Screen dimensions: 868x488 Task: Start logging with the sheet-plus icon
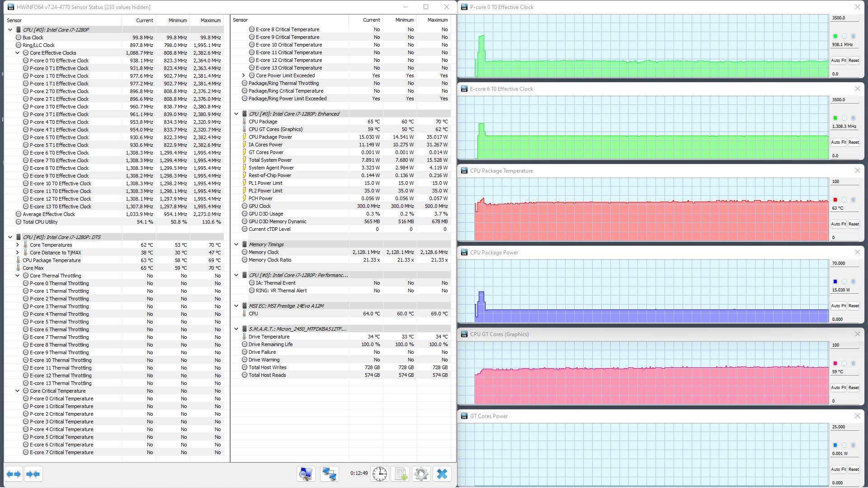(401, 474)
